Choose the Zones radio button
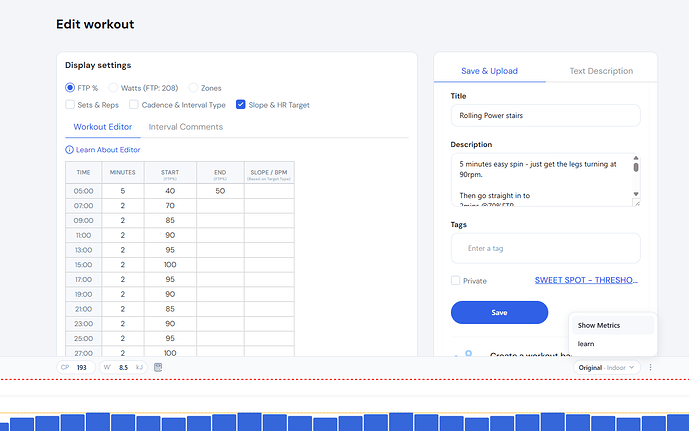Screen dimensions: 689x431 (x=193, y=88)
